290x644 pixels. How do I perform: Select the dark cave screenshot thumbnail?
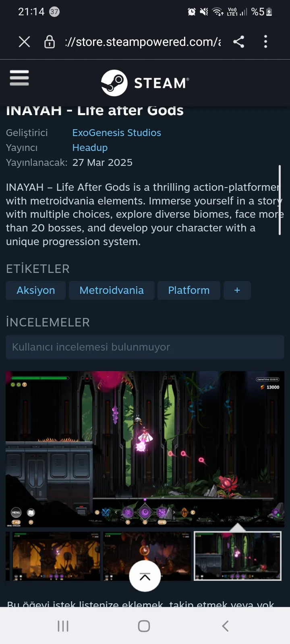coord(147,556)
